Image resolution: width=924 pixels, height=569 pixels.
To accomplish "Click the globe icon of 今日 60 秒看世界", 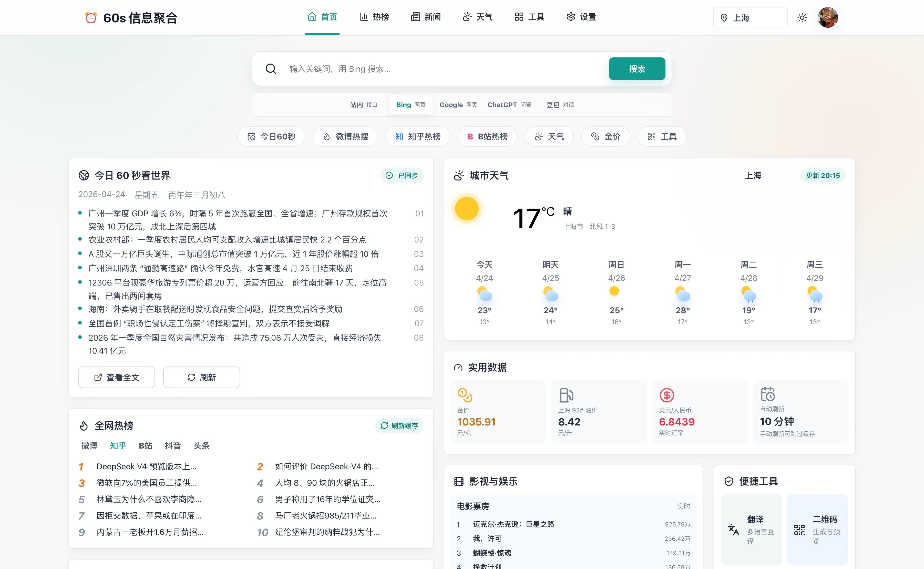I will pos(84,175).
